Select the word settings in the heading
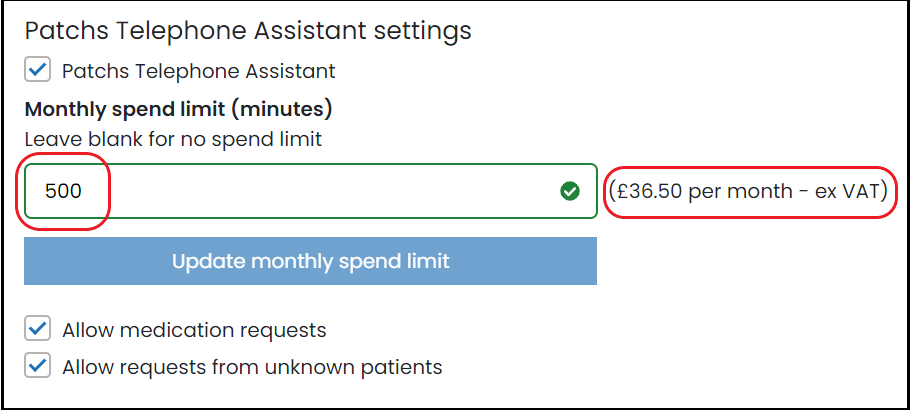Viewport: 910px width, 410px height. click(x=422, y=31)
